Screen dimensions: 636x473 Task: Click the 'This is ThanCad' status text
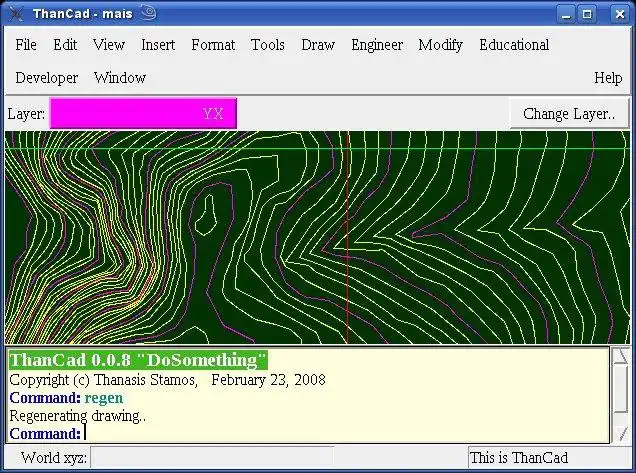(519, 458)
